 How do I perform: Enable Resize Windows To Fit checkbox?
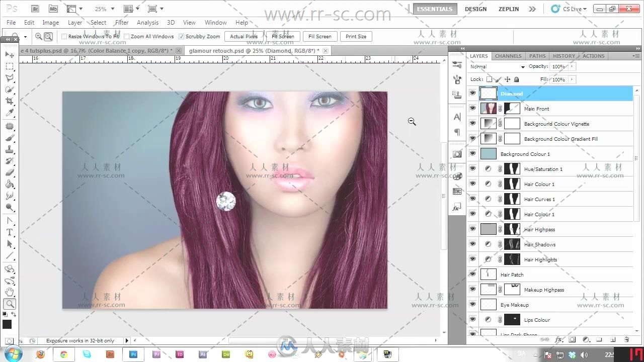point(64,36)
